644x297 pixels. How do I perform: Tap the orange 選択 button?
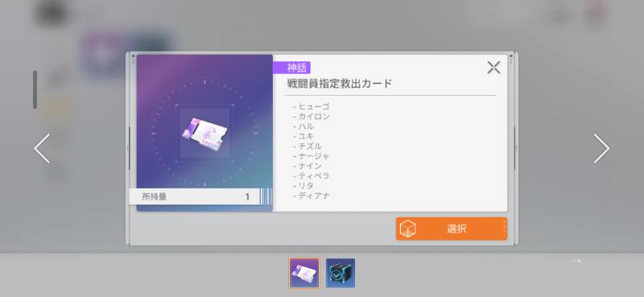pos(452,229)
